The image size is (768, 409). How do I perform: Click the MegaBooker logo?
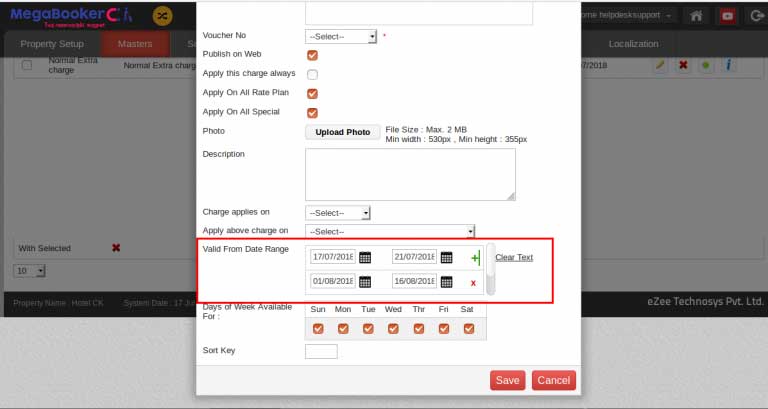(72, 17)
